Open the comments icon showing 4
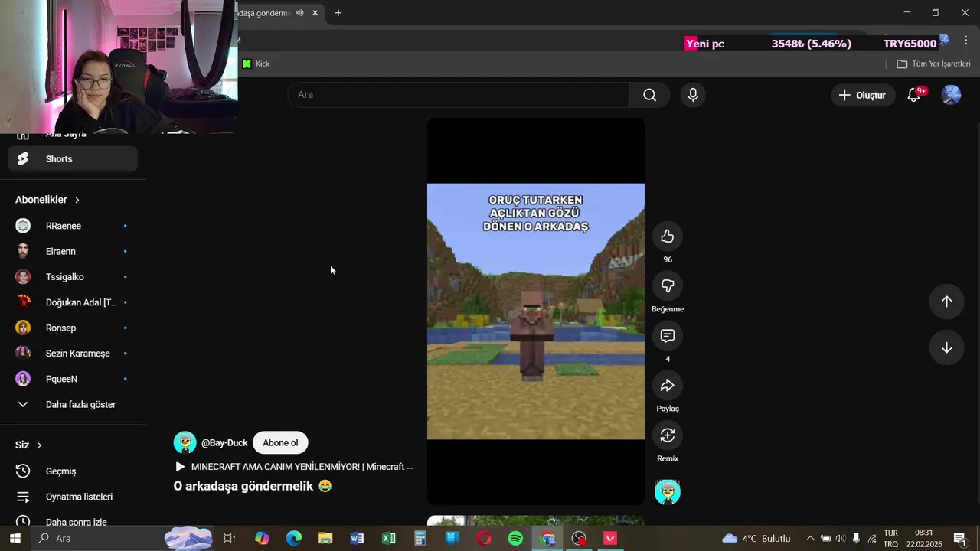This screenshot has width=980, height=551. (x=668, y=336)
